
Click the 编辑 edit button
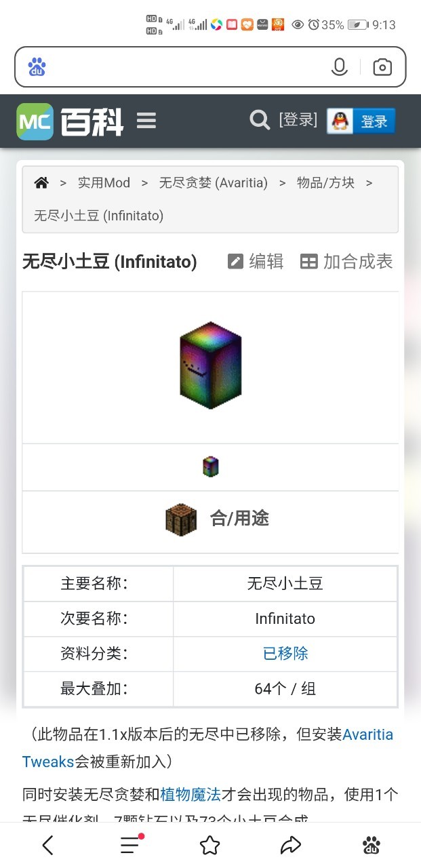[x=256, y=262]
